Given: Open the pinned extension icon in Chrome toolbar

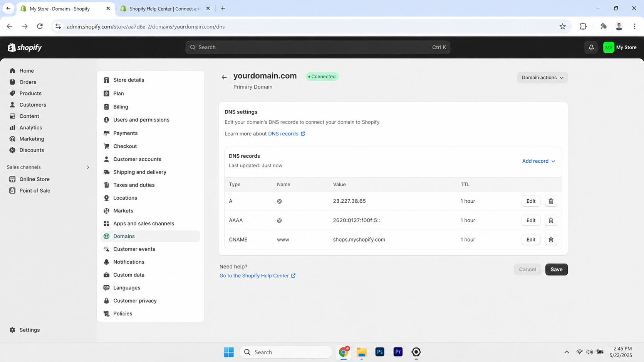Looking at the screenshot, I should 603,27.
